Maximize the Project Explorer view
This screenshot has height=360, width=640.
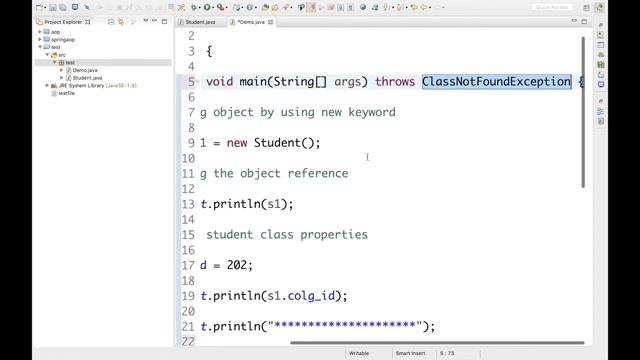pos(164,21)
